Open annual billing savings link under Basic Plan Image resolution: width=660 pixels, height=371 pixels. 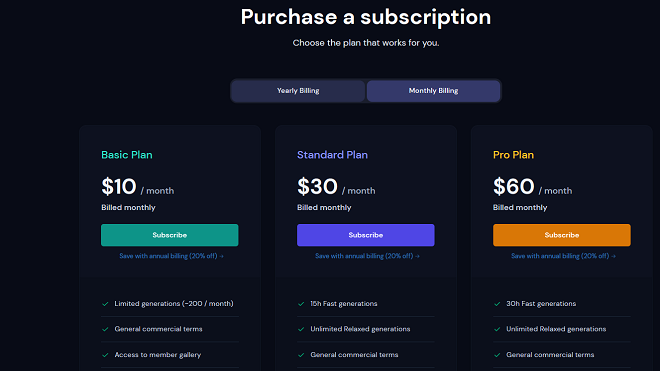[171, 256]
